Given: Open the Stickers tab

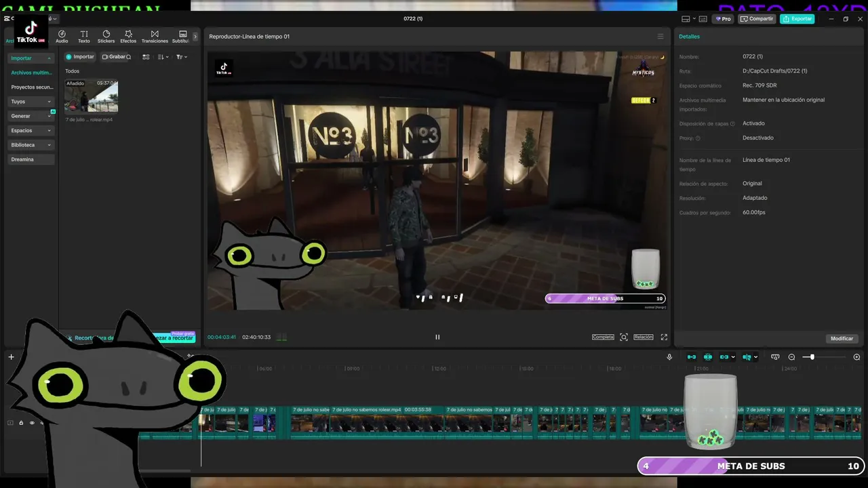Looking at the screenshot, I should click(106, 37).
